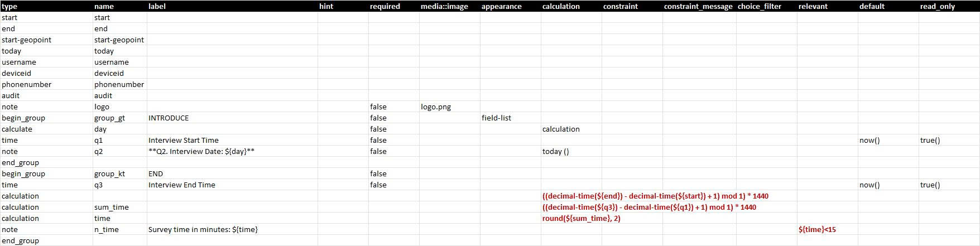Image resolution: width=980 pixels, height=246 pixels.
Task: Select the "sum_time" name cell
Action: tap(112, 207)
